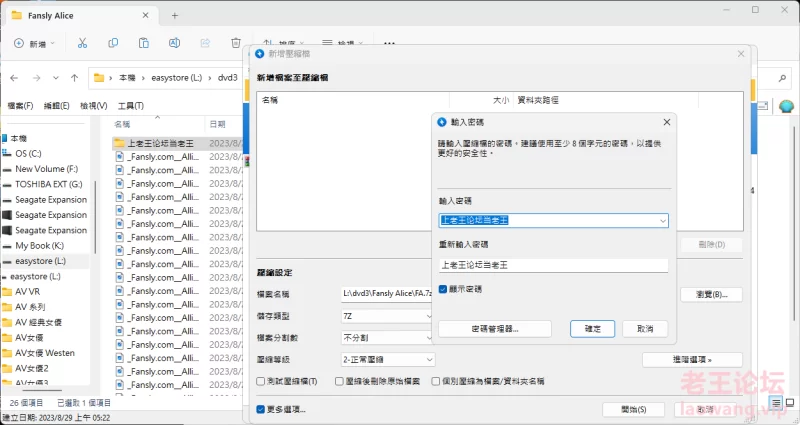Screen dimensions: 800x425
Task: Select OS (C:) drive in navigation tree
Action: click(28, 154)
